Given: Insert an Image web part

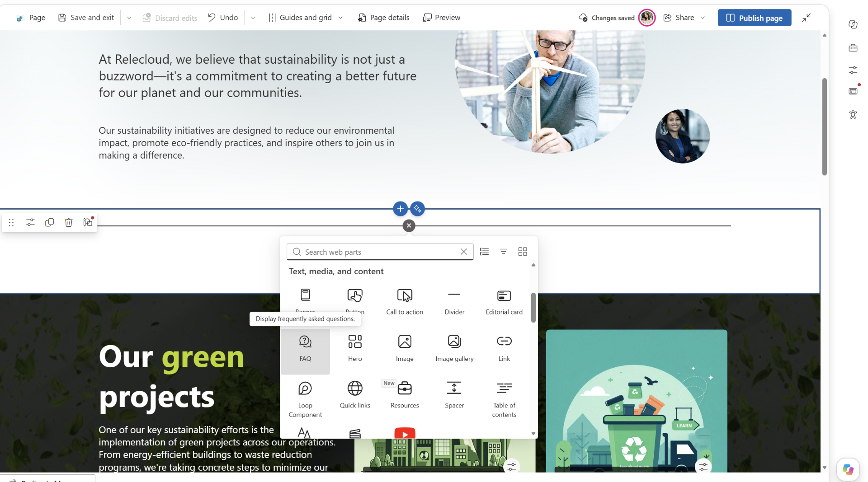Looking at the screenshot, I should (x=405, y=349).
